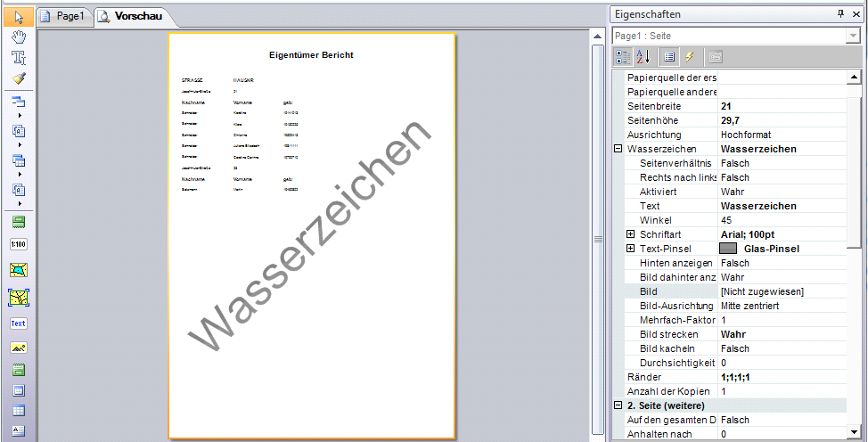Expand the Schriftart property node

[x=631, y=234]
